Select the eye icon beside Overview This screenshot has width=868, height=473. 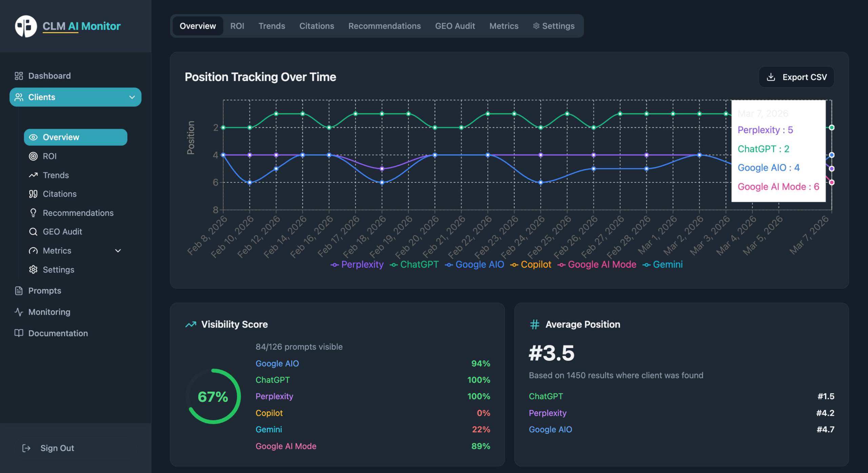tap(33, 137)
